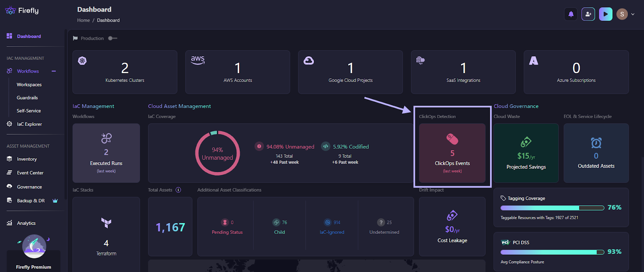Click the invite user icon button
This screenshot has width=644, height=272.
[x=588, y=14]
